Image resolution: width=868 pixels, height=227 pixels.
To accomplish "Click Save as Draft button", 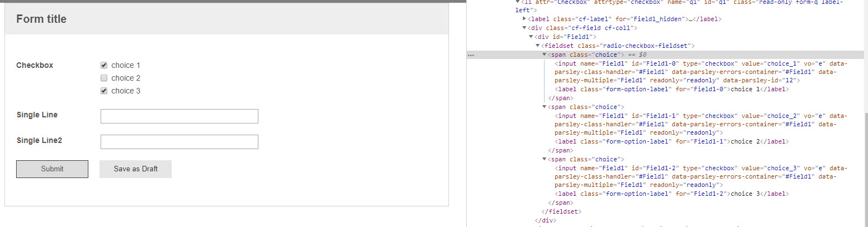I will [x=136, y=169].
